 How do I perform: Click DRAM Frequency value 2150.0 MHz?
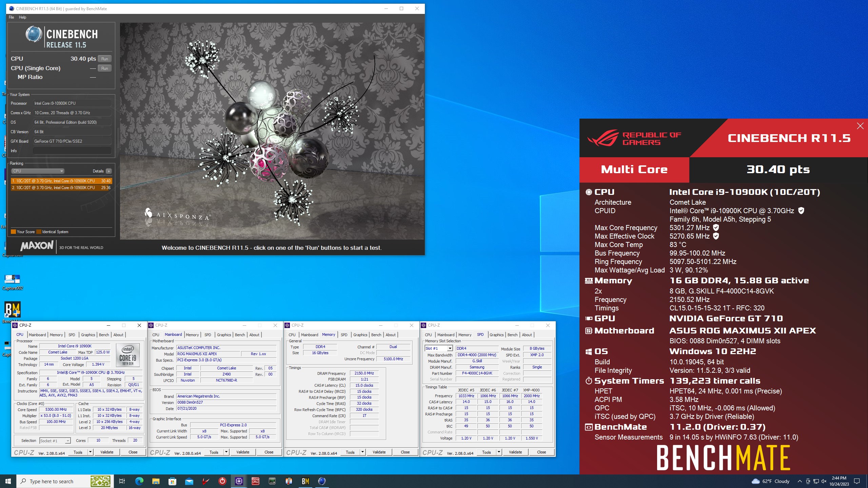364,373
